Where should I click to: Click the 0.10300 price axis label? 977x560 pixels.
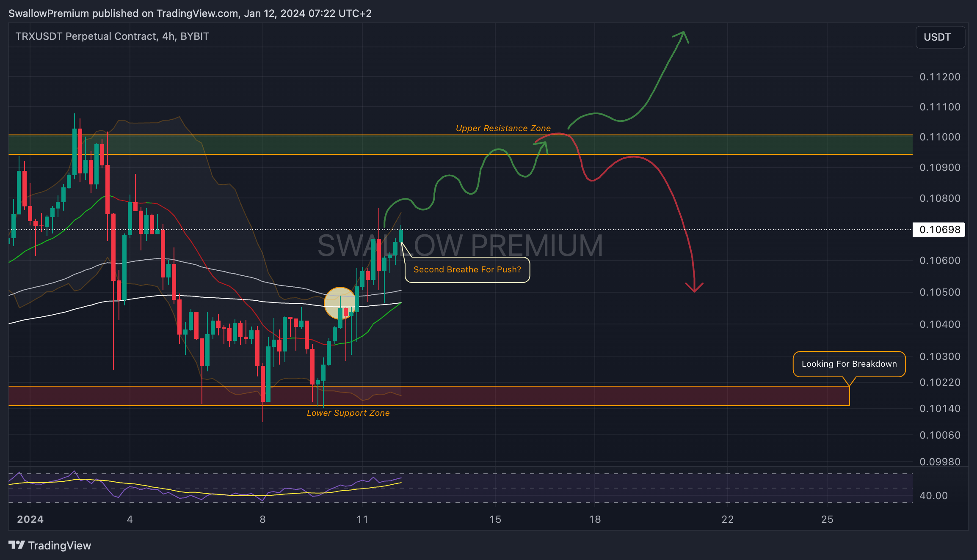(x=940, y=357)
